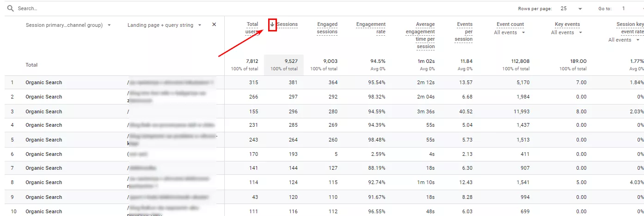Click Organic Search in row 6
Viewport: 644px width, 216px height.
(x=44, y=154)
